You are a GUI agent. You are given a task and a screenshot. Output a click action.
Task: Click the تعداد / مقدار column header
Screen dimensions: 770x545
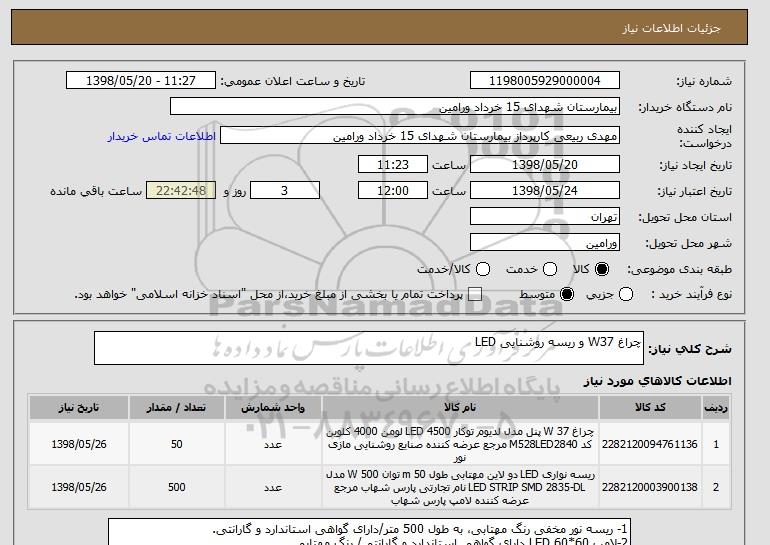[176, 408]
